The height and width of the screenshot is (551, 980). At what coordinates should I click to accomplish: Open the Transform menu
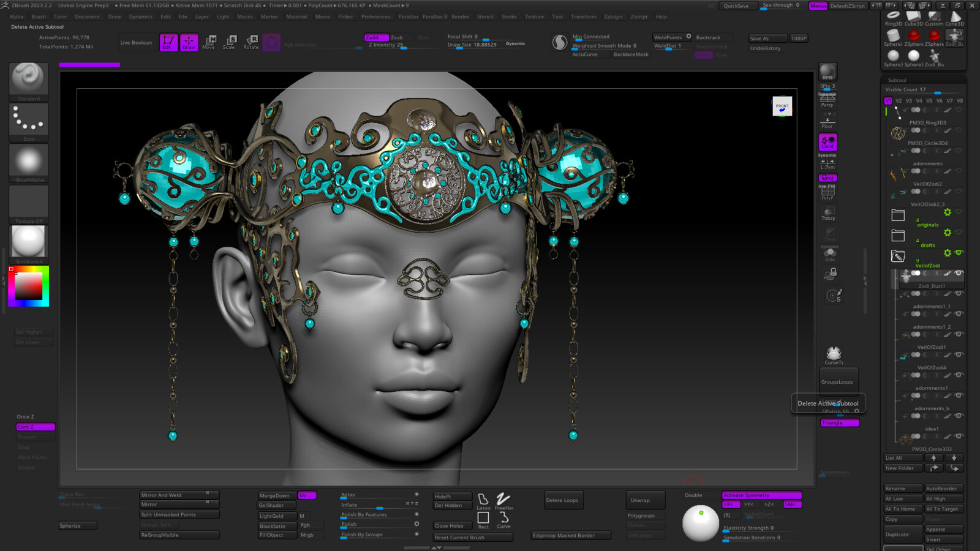point(583,17)
